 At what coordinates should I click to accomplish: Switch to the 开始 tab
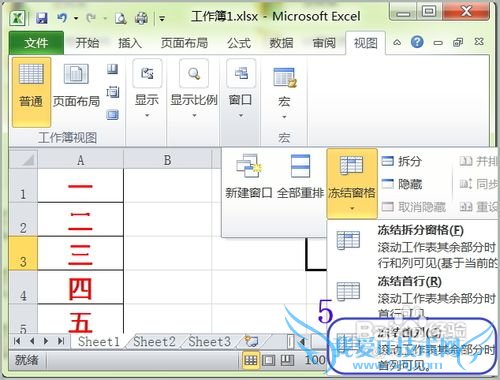point(87,43)
